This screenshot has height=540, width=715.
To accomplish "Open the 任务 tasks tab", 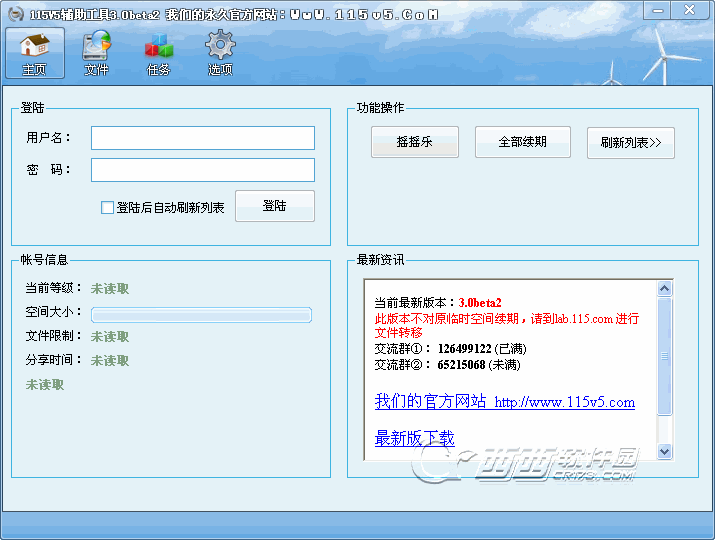I will click(158, 53).
